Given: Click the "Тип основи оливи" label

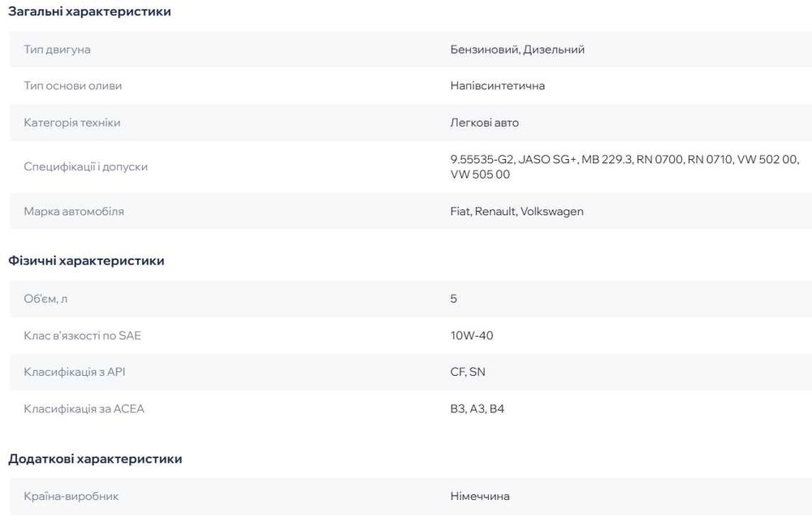Looking at the screenshot, I should click(73, 86).
